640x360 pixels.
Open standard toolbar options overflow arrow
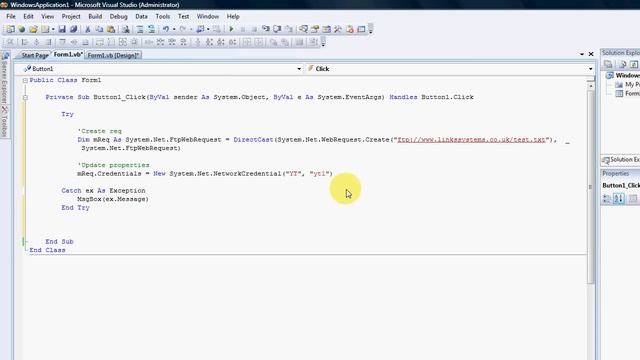click(371, 29)
